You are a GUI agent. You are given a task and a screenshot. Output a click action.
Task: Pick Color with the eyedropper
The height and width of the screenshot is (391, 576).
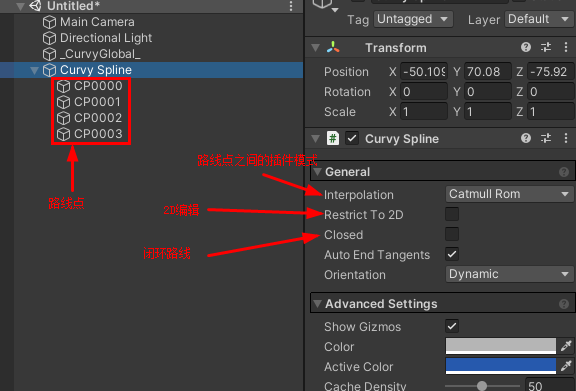coord(566,346)
